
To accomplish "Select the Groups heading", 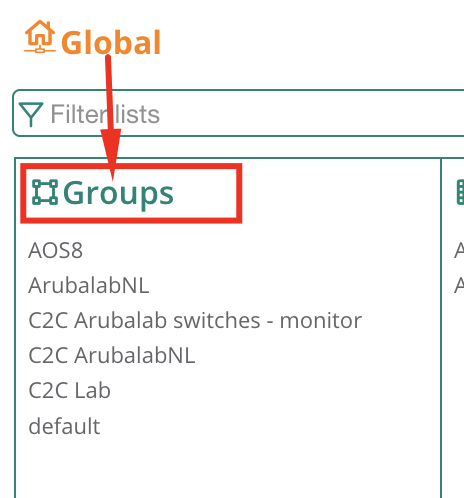I will (118, 193).
